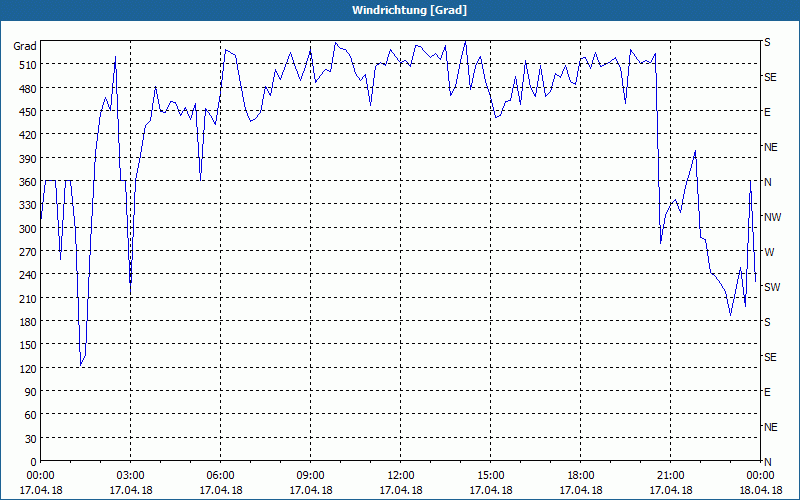Select the Grad unit label on y-axis

coord(25,46)
